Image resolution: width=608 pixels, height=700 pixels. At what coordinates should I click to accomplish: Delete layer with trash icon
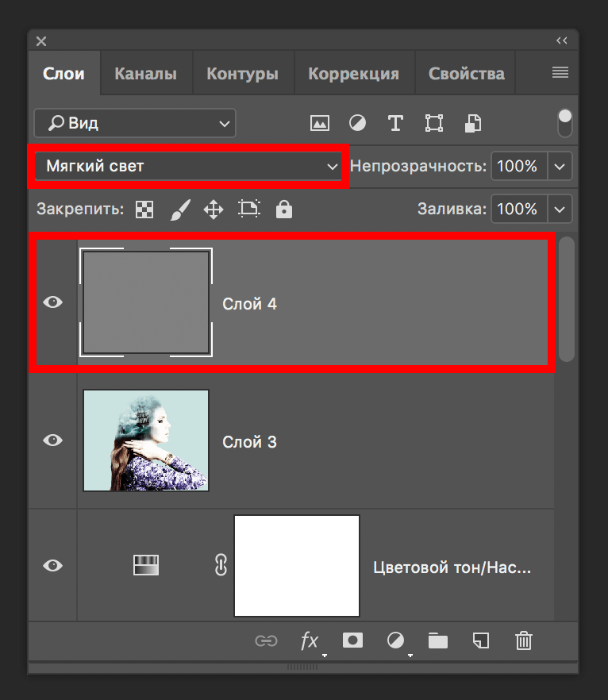click(523, 640)
